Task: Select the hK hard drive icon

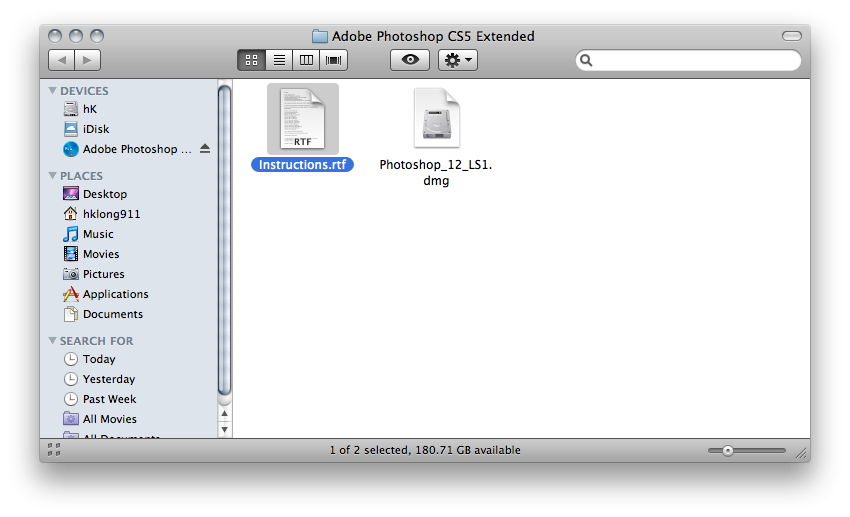Action: (x=70, y=109)
